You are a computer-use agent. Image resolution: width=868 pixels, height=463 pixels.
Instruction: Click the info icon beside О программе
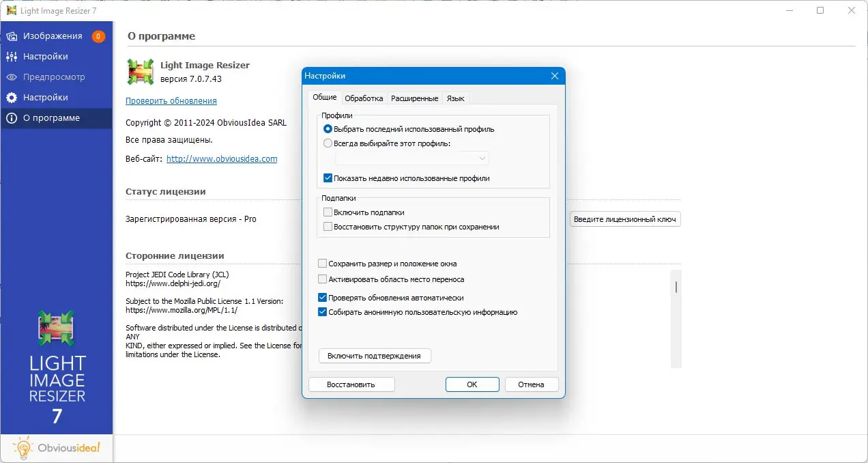12,118
